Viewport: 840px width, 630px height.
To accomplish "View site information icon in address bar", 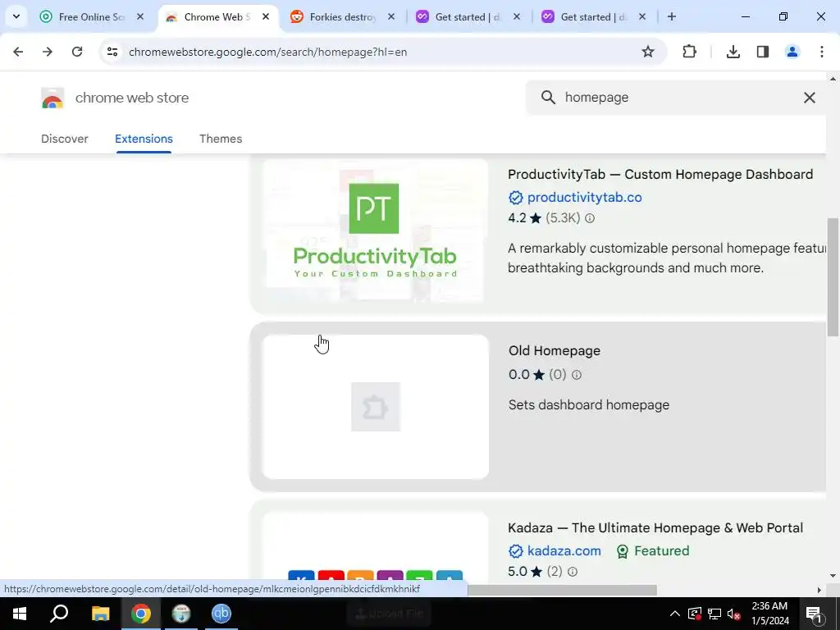I will pyautogui.click(x=112, y=52).
